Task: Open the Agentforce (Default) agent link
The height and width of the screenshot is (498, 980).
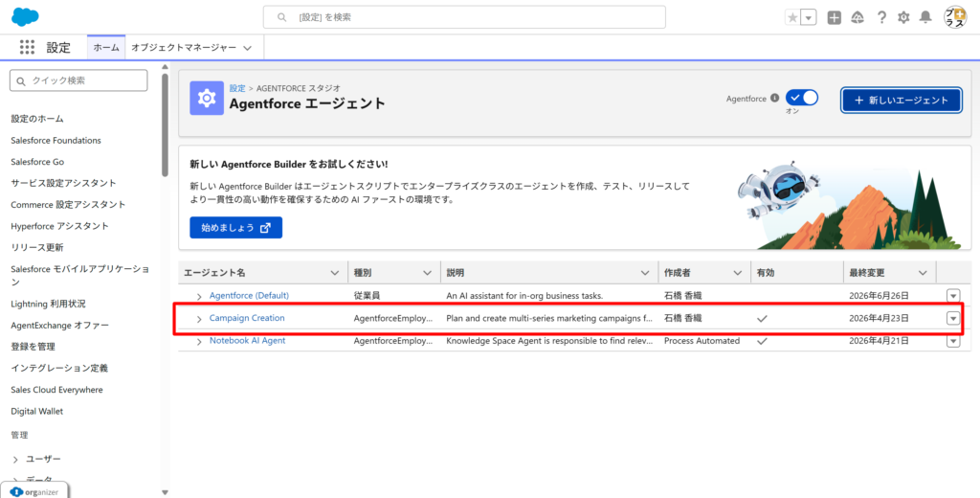Action: pos(249,295)
